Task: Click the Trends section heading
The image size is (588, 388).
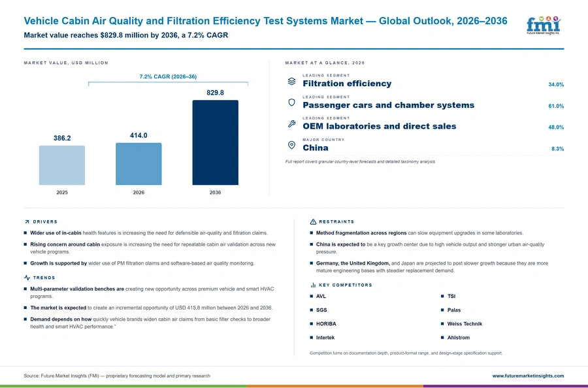Action: tap(44, 278)
